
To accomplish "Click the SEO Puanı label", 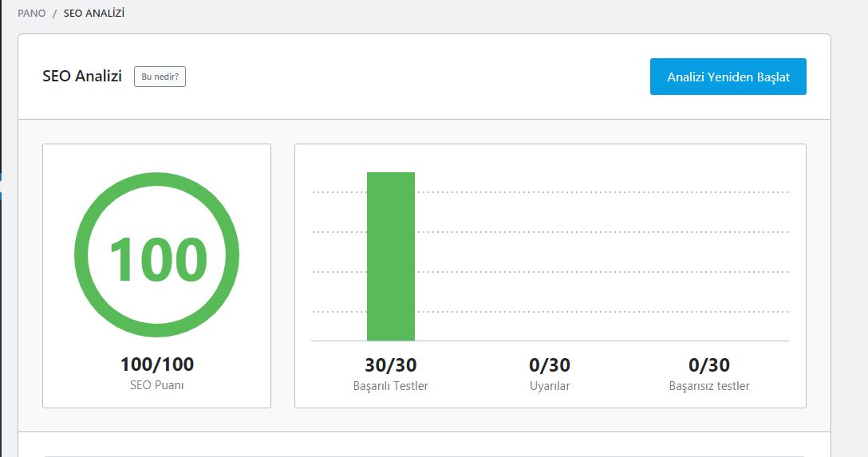I will (x=156, y=385).
